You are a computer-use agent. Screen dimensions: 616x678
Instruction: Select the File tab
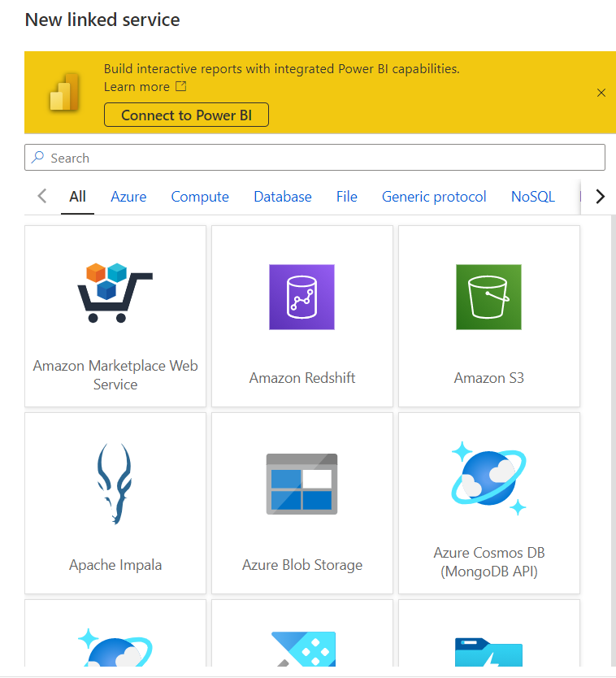click(347, 197)
